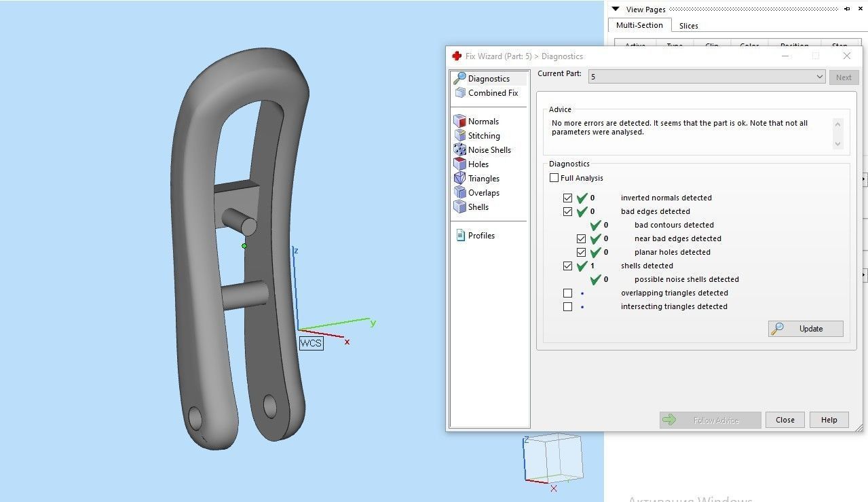Select the Combined Fix option

(487, 93)
